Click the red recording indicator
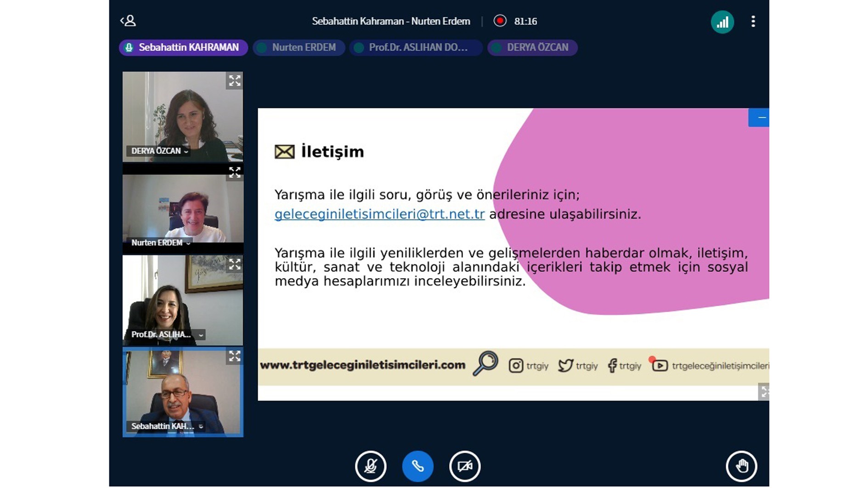 (500, 21)
